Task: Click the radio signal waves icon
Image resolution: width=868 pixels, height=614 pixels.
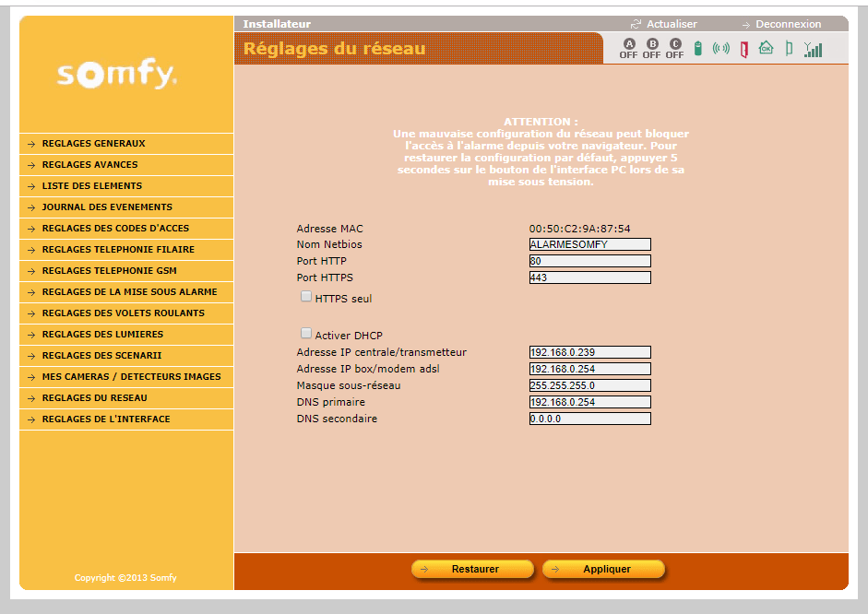Action: 720,49
